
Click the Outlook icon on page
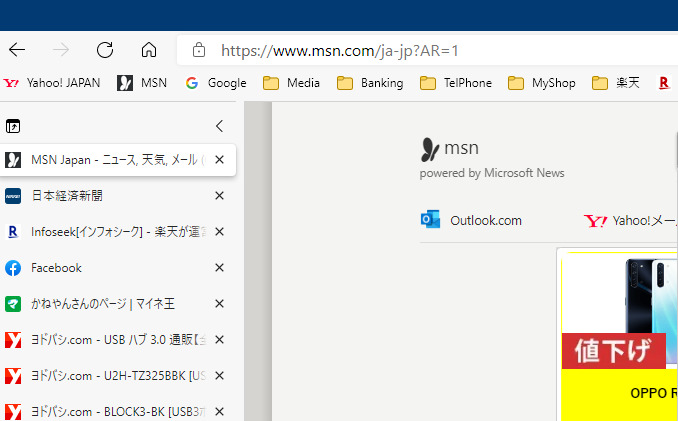point(430,220)
